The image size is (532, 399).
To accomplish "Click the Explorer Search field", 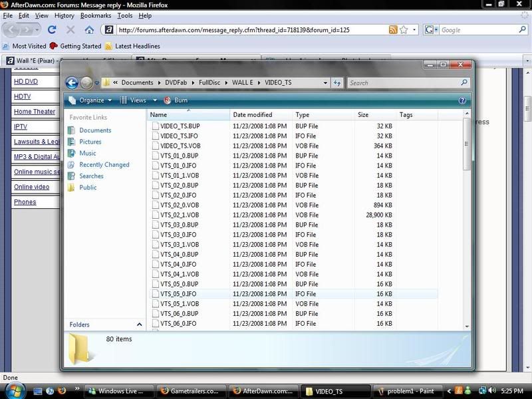I will [x=404, y=82].
